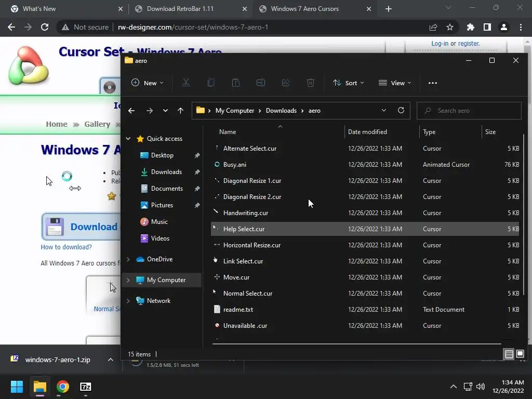Image resolution: width=532 pixels, height=399 pixels.
Task: Open recent locations dropdown arrow
Action: [x=165, y=111]
